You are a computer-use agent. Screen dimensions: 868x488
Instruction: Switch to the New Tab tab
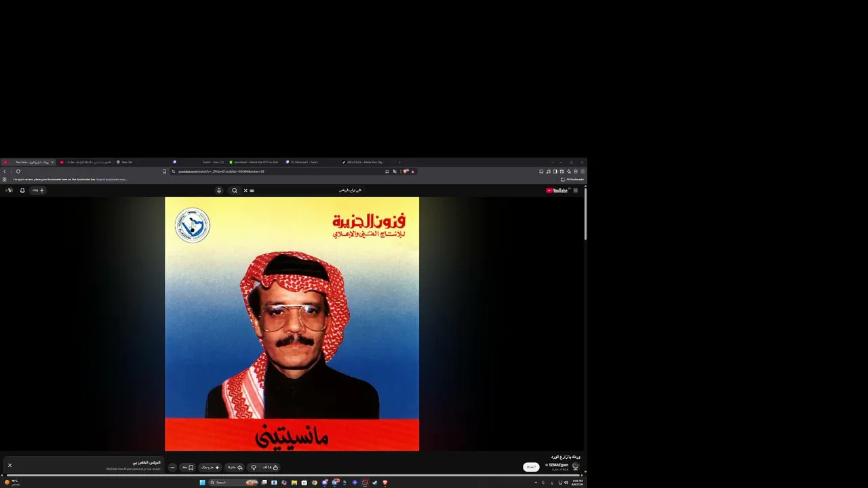[x=141, y=162]
